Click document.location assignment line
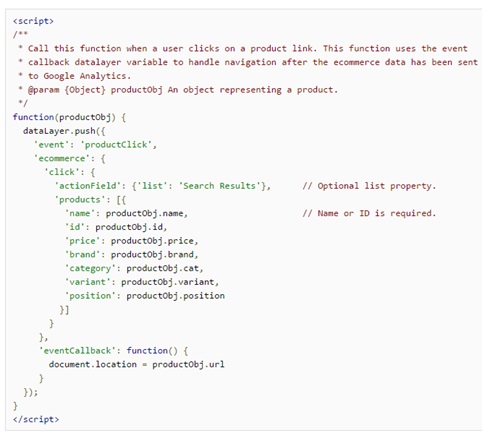 click(x=137, y=364)
